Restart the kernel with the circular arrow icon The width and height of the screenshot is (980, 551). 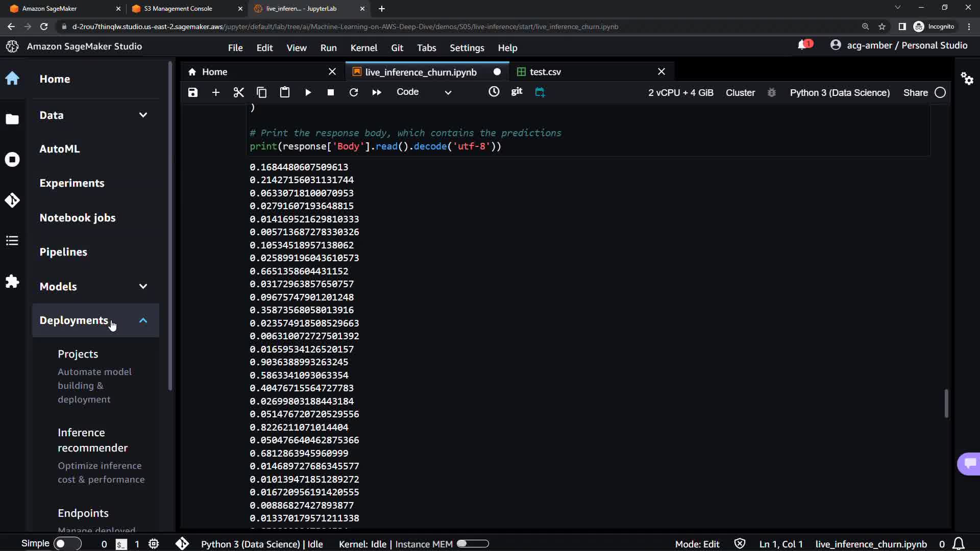(353, 92)
